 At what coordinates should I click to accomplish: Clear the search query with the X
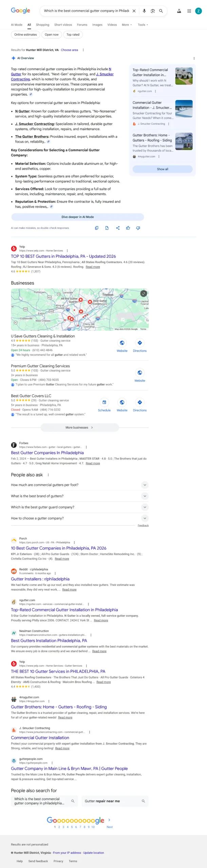click(x=134, y=11)
